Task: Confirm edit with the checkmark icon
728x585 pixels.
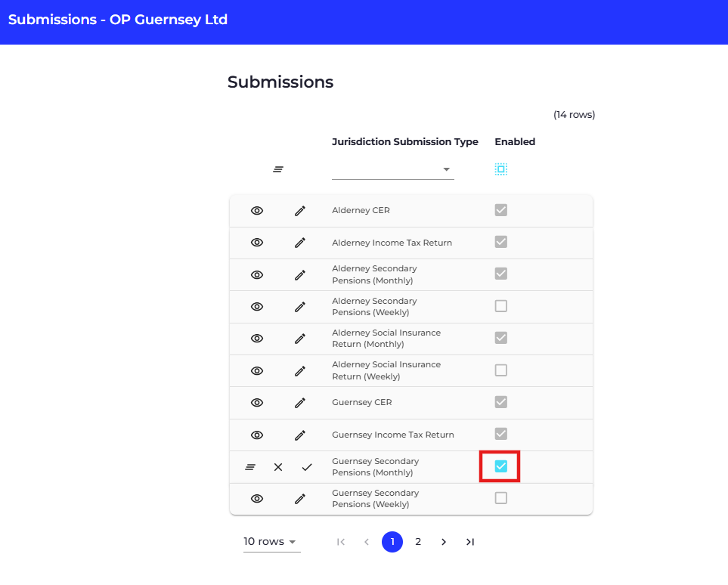Action: [307, 467]
